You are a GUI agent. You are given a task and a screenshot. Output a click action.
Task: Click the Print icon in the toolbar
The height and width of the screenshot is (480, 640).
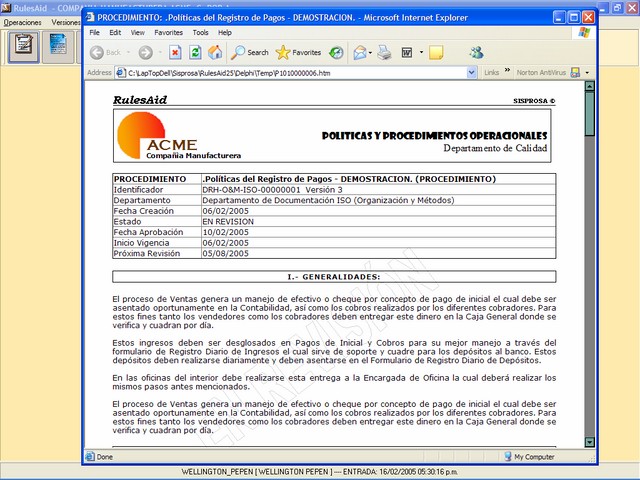[x=384, y=52]
